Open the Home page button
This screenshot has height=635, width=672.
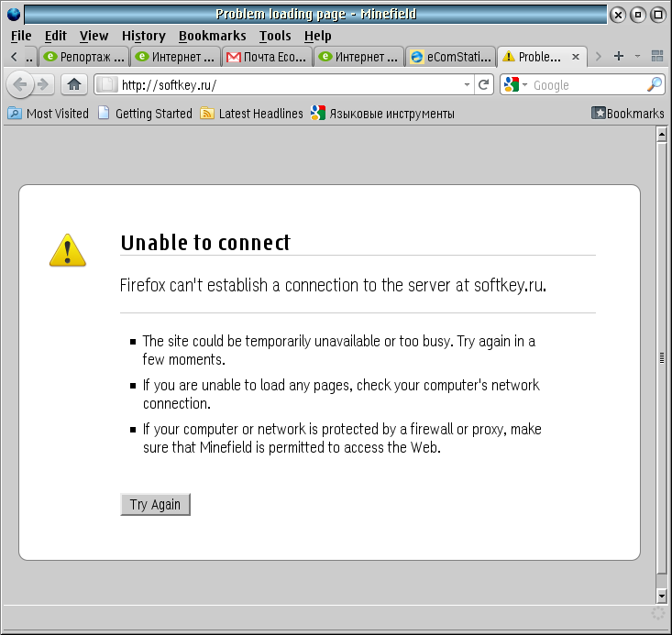point(74,84)
